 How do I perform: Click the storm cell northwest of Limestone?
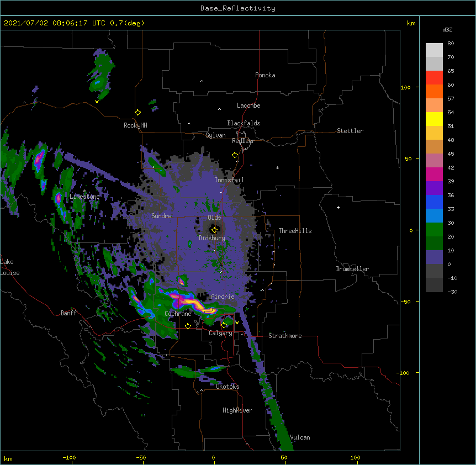click(x=39, y=160)
